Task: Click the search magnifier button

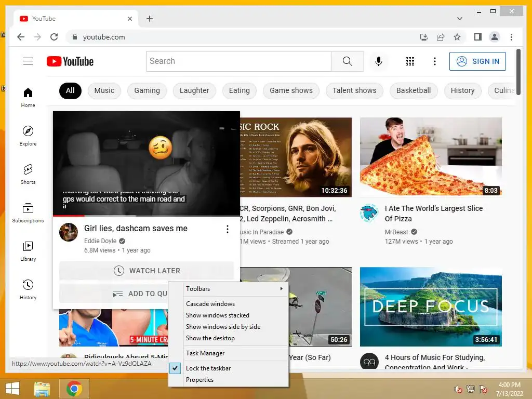Action: [x=347, y=61]
